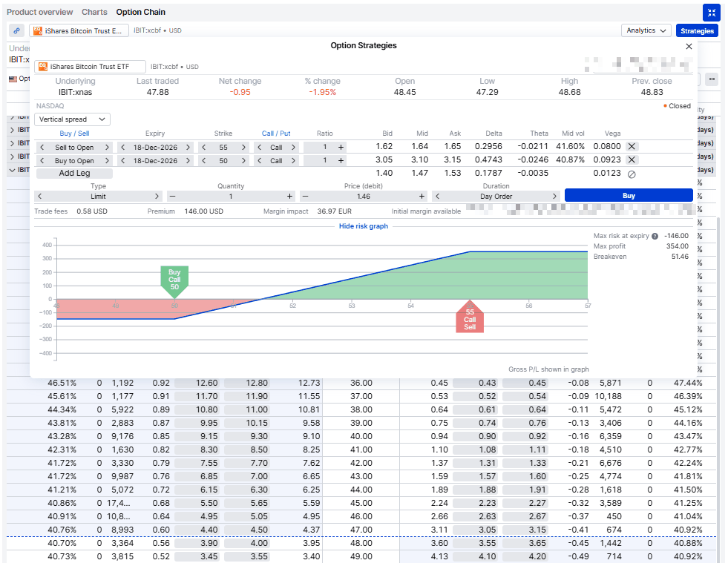Screen dimensions: 728x563
Task: Collapse the expanded IBIT expiry row
Action: tap(12, 170)
